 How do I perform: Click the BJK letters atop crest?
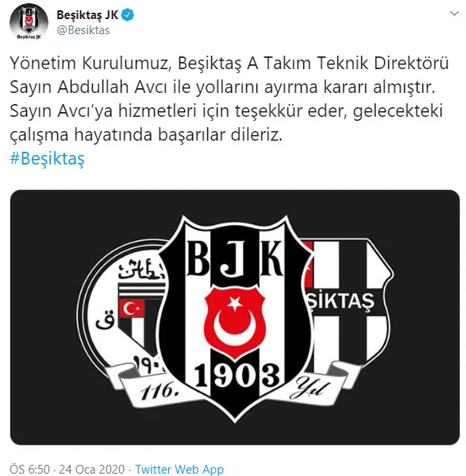235,258
